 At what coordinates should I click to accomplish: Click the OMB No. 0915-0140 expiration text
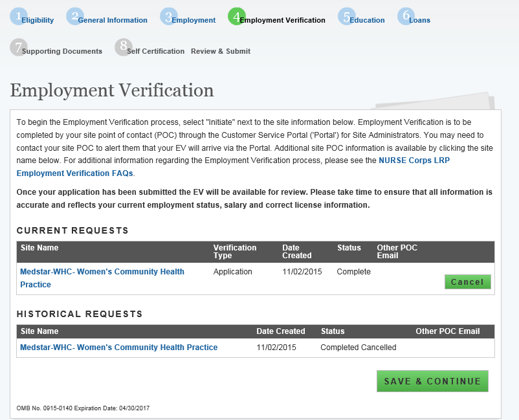tap(83, 408)
